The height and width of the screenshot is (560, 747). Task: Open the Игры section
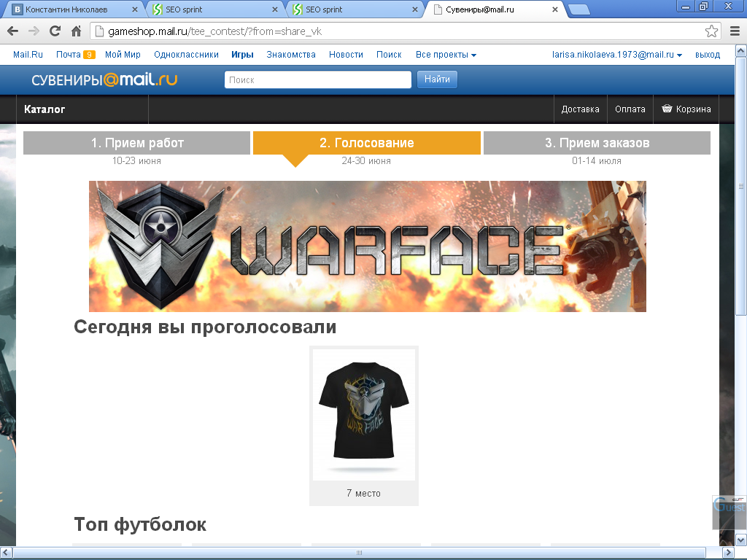click(242, 55)
